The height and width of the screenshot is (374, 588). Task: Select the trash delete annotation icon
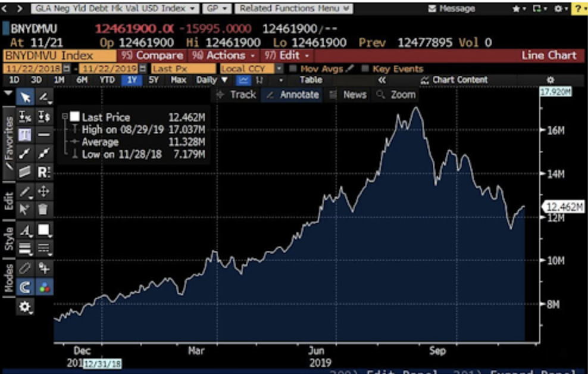pos(43,209)
